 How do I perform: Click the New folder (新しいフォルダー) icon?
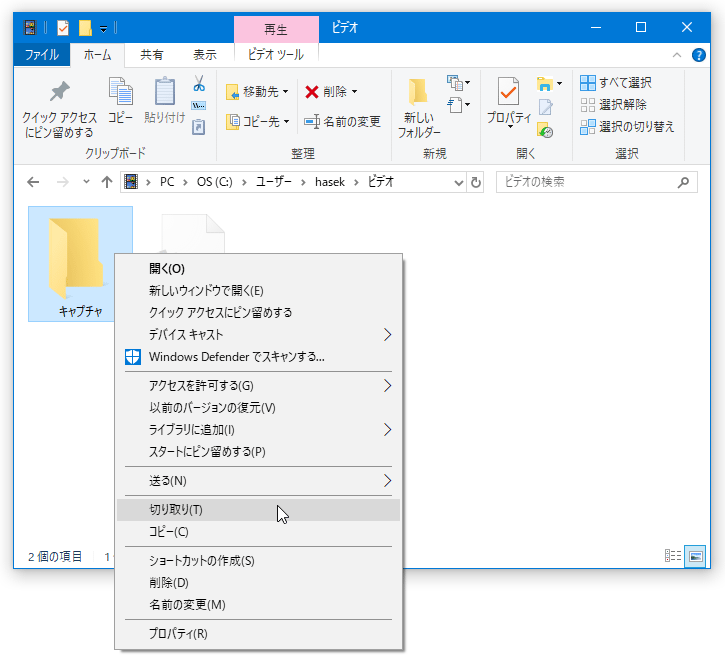tap(418, 91)
